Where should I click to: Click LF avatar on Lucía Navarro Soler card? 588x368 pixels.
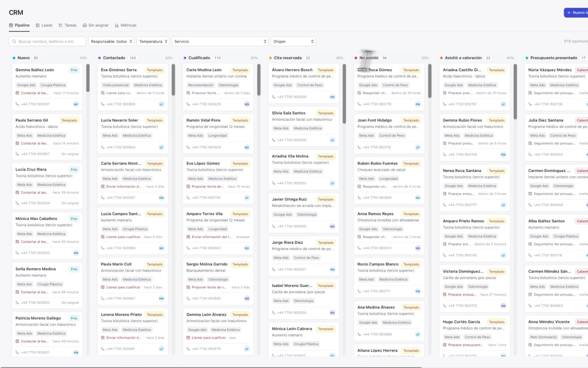coord(161,147)
